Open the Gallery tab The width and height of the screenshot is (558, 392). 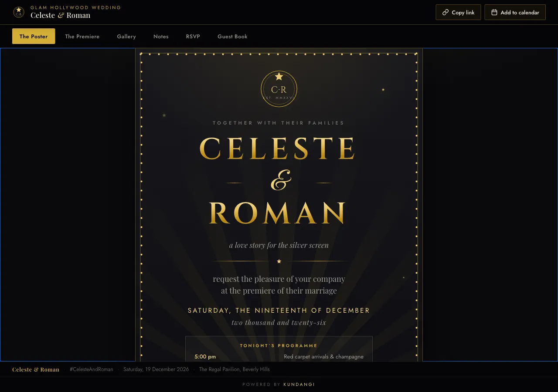pyautogui.click(x=126, y=36)
